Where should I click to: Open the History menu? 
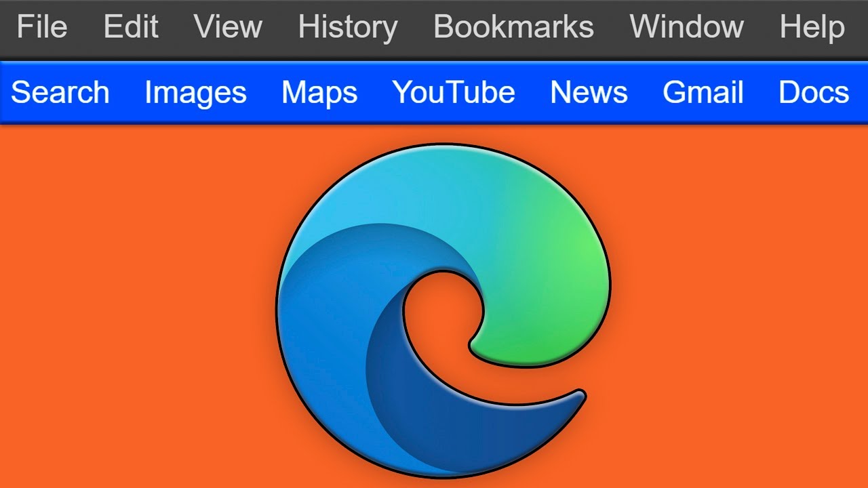[x=348, y=28]
